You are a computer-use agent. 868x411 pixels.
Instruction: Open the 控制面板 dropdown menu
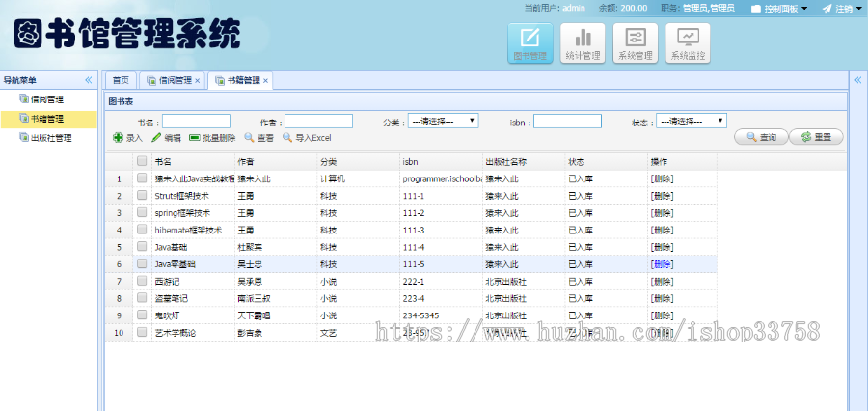pos(779,9)
